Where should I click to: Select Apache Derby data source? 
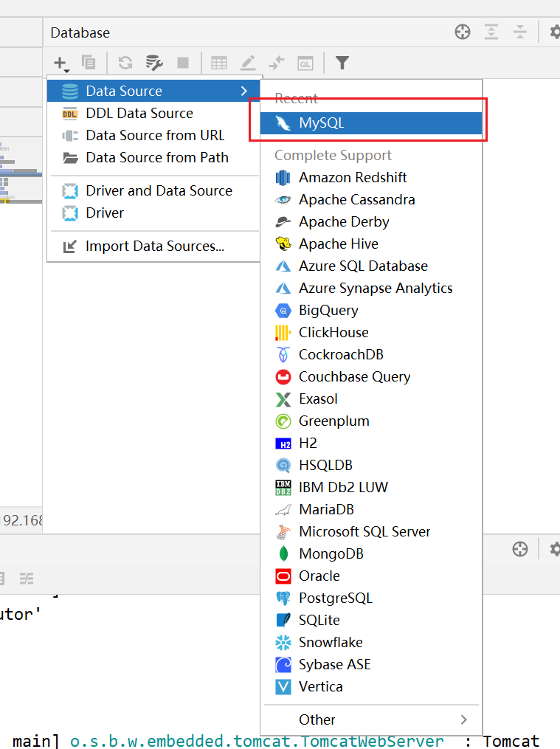pos(371,221)
